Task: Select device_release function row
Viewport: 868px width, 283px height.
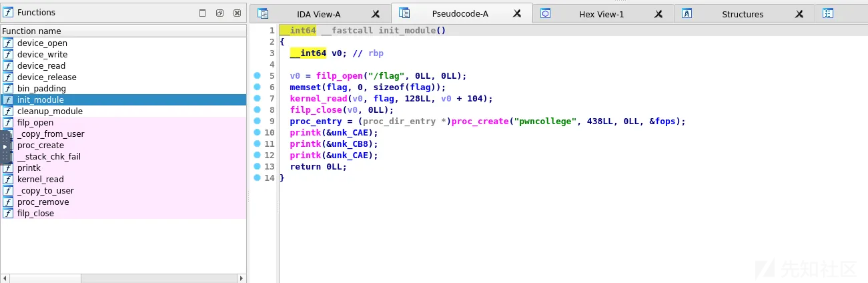Action: coord(123,77)
